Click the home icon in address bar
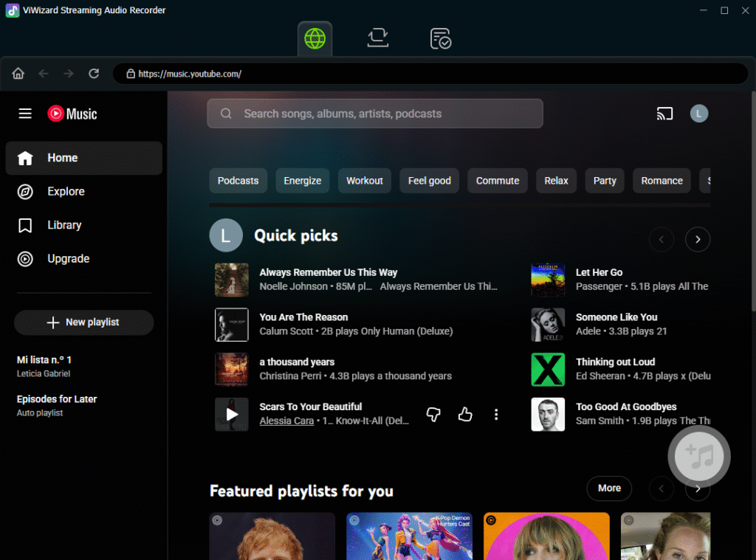 click(x=18, y=74)
